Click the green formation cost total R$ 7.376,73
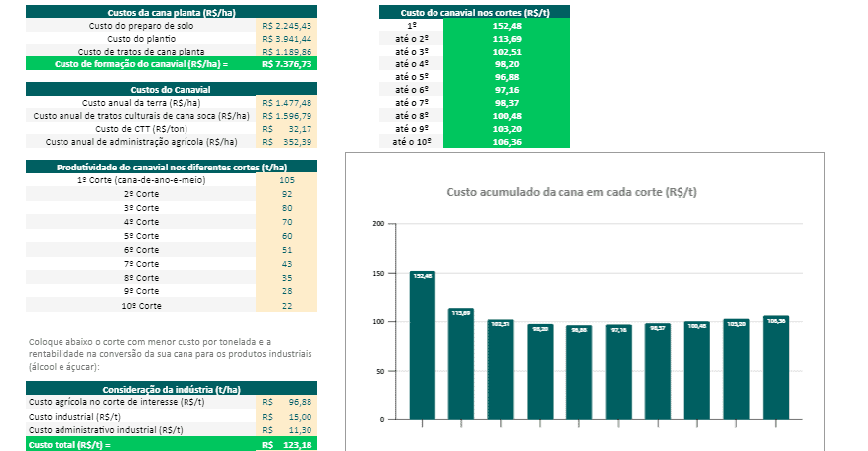This screenshot has width=868, height=451. tap(286, 63)
